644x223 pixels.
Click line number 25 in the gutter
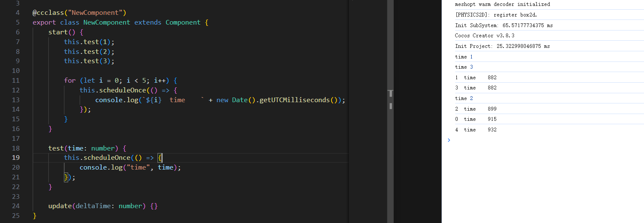[x=16, y=215]
